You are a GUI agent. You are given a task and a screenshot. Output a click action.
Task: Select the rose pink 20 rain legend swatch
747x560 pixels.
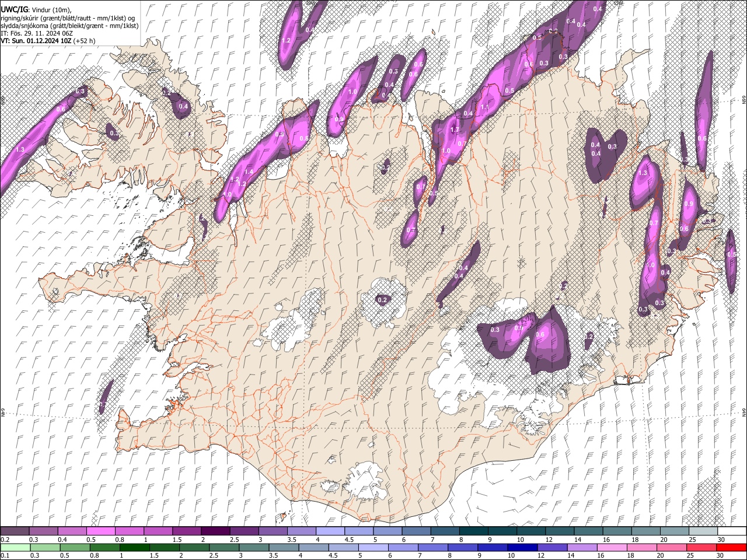673,547
